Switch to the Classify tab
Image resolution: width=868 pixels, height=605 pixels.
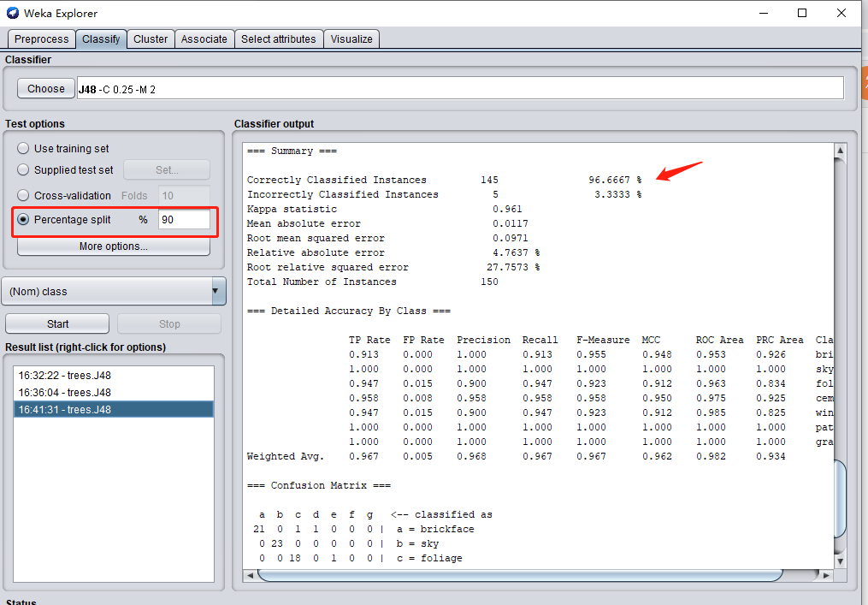point(101,39)
